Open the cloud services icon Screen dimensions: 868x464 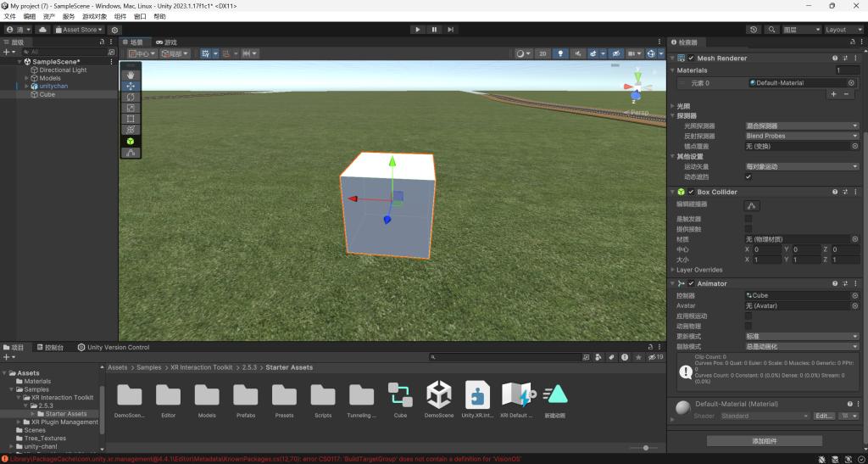point(43,30)
